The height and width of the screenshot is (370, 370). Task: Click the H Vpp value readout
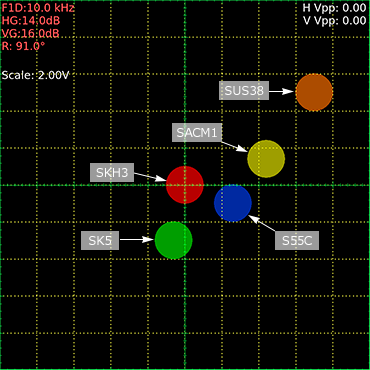(334, 7)
